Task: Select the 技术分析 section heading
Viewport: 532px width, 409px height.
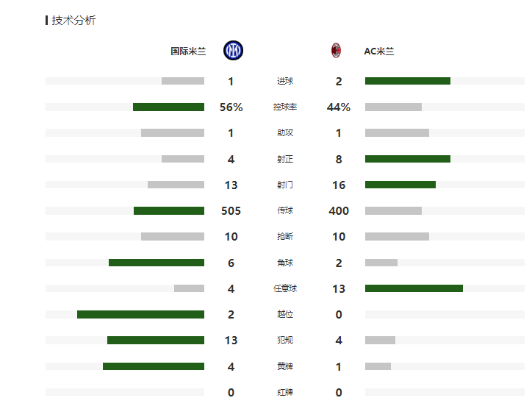Action: tap(73, 21)
